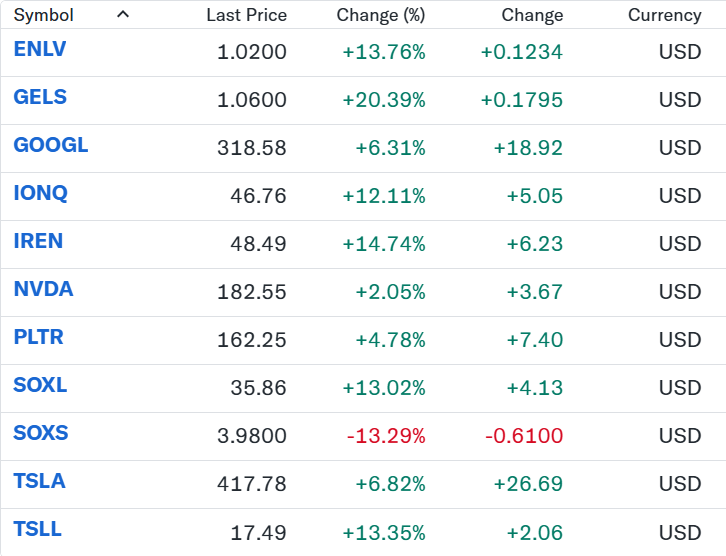This screenshot has width=726, height=556.
Task: Click GELS +20.39% change percentage
Action: tap(384, 100)
